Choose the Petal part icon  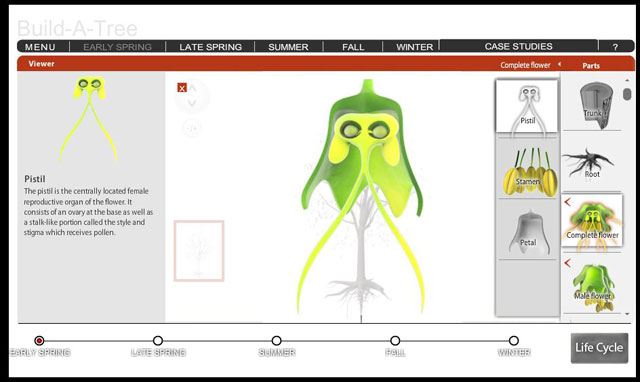[x=529, y=233]
